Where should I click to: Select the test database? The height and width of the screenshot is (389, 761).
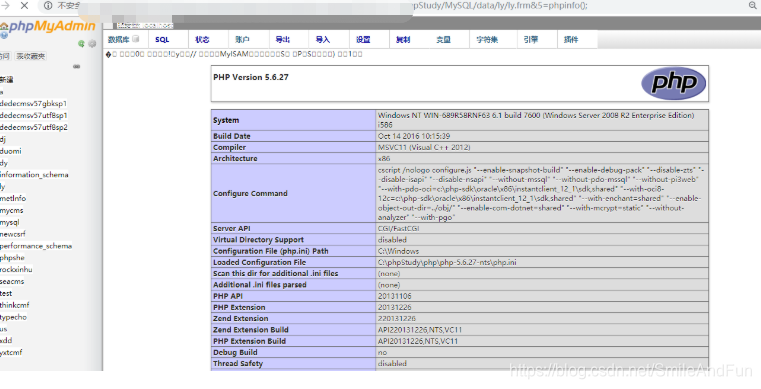tap(6, 293)
